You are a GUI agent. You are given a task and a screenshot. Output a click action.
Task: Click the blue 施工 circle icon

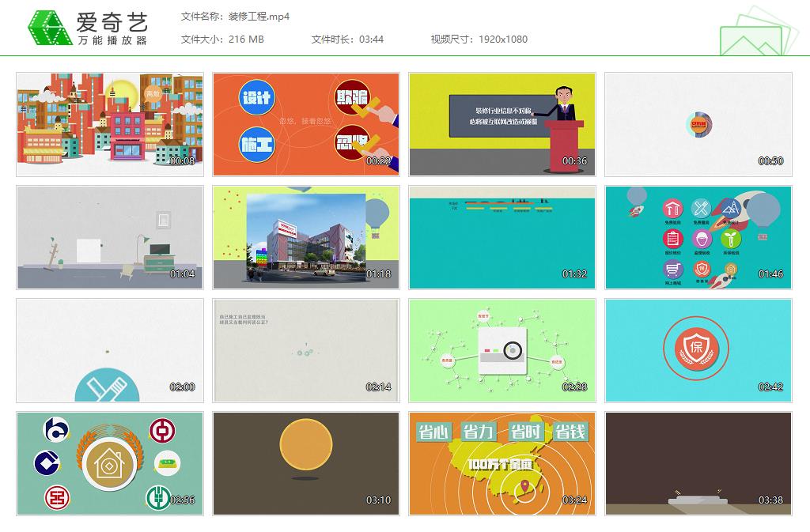point(257,145)
